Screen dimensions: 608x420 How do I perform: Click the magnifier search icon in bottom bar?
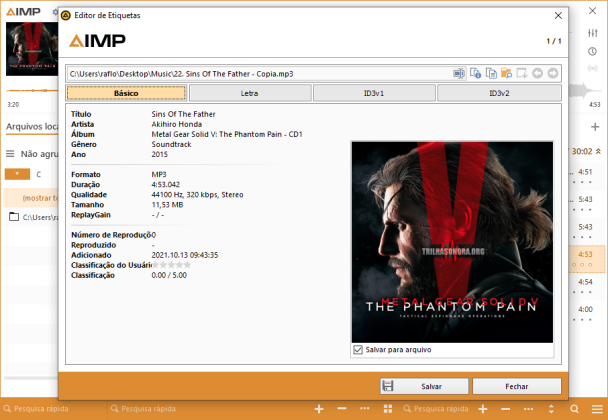click(x=574, y=409)
